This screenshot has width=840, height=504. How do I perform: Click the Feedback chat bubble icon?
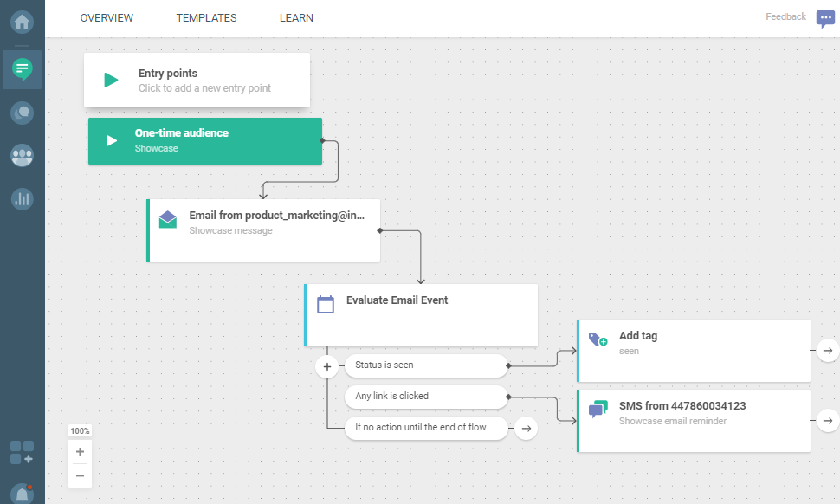[x=825, y=19]
